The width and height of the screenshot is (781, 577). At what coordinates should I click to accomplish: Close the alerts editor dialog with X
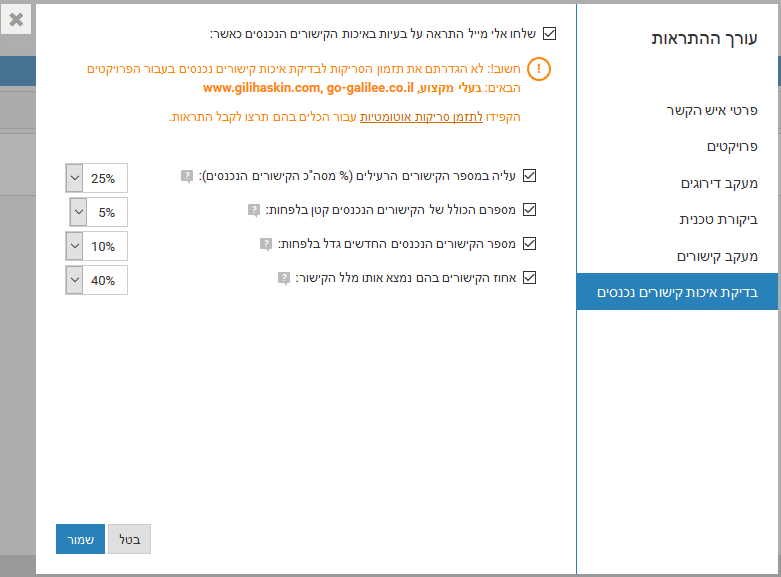tap(16, 19)
